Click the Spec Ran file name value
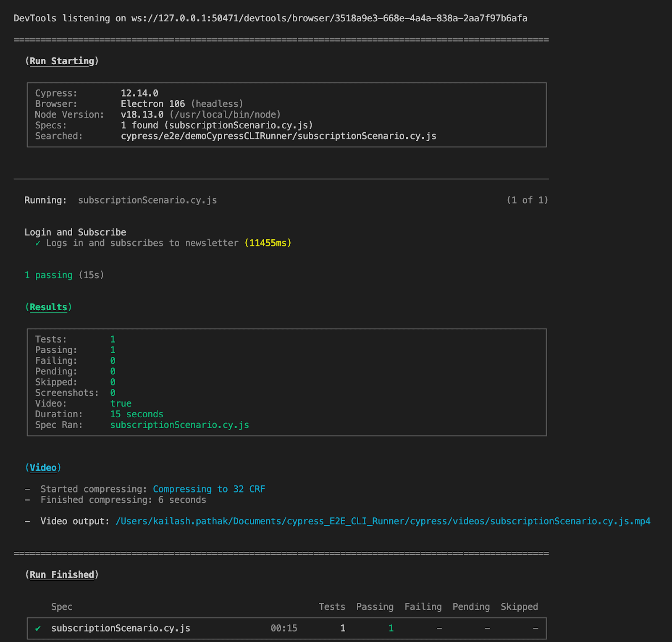This screenshot has height=642, width=672. tap(179, 425)
